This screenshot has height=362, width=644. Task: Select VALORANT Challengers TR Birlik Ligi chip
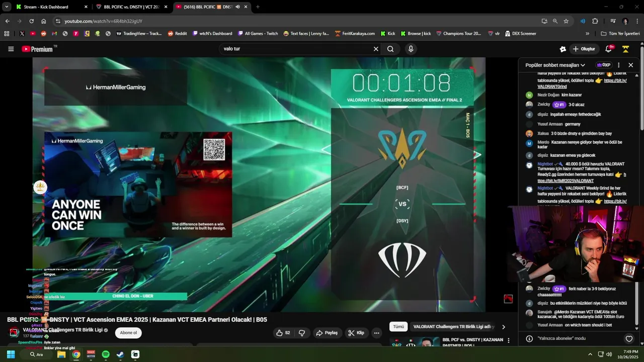453,327
